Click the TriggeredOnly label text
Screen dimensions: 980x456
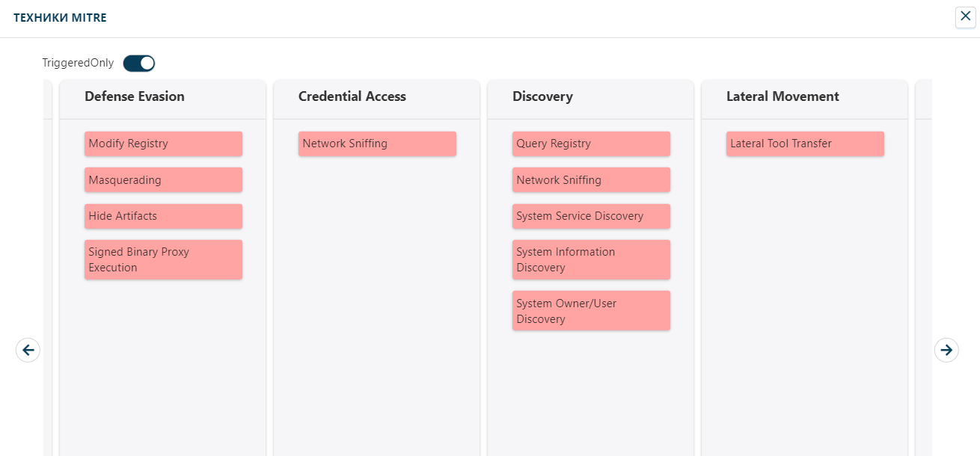(x=78, y=63)
